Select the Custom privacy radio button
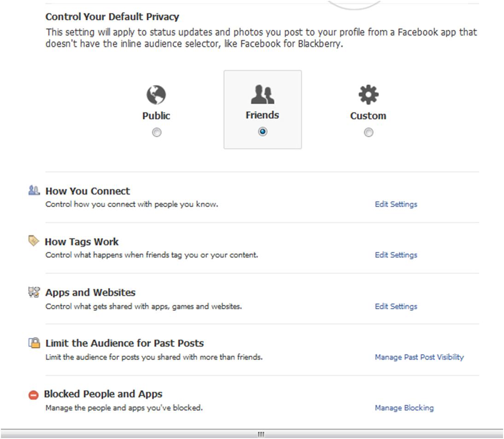Screen dimensions: 504x439 tap(368, 133)
